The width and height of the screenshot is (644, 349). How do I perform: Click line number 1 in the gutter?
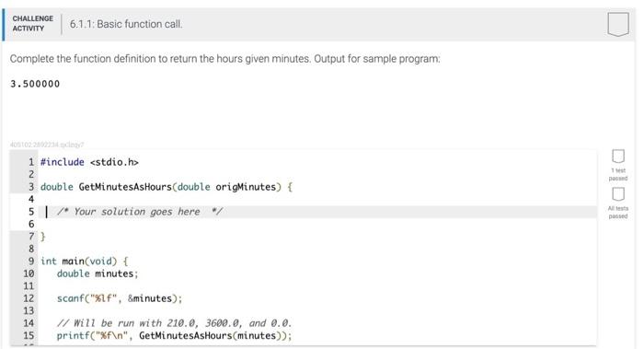coord(31,162)
